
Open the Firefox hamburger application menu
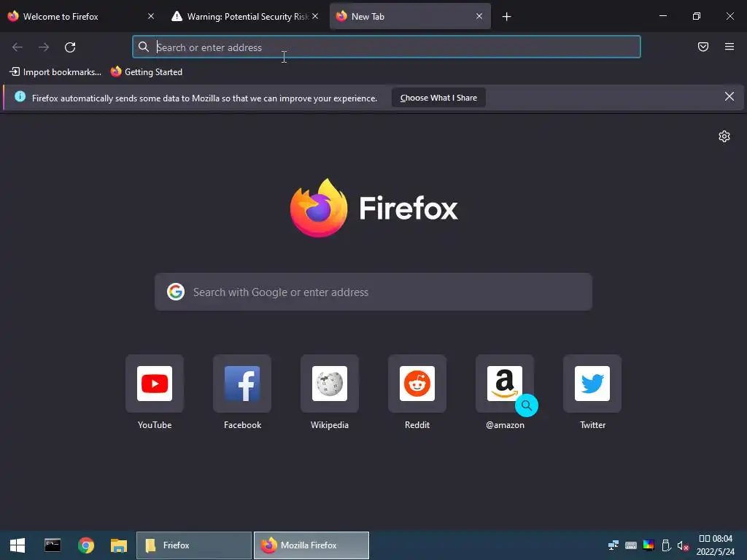[729, 47]
